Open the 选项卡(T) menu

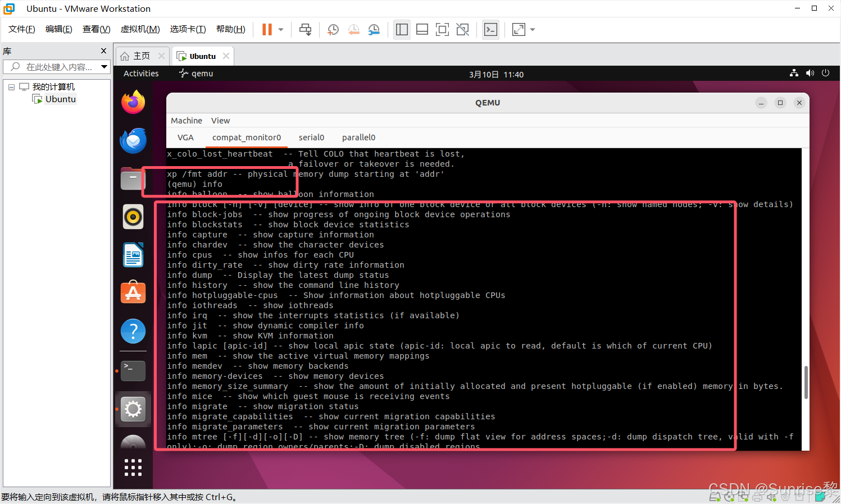pos(188,29)
